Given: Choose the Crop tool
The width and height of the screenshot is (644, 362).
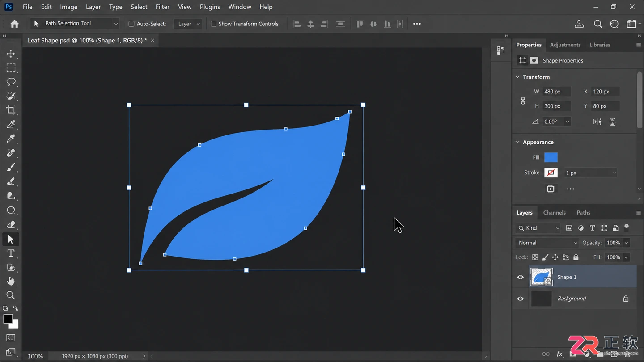Looking at the screenshot, I should (11, 110).
